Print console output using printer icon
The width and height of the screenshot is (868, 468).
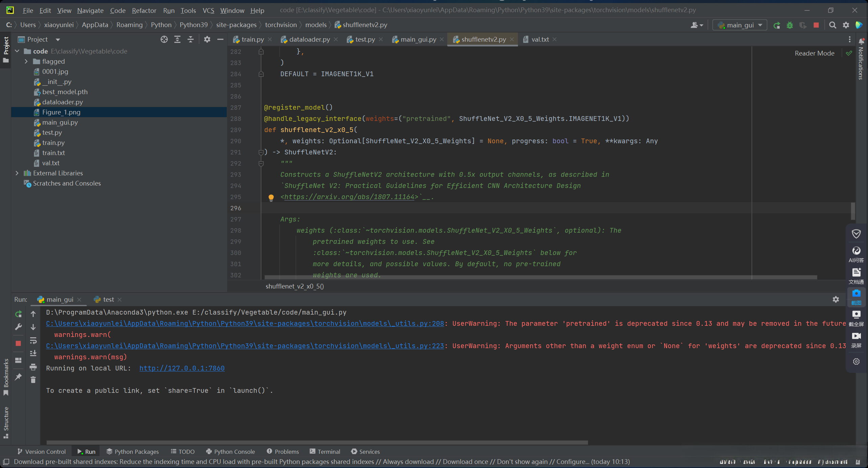pos(33,367)
